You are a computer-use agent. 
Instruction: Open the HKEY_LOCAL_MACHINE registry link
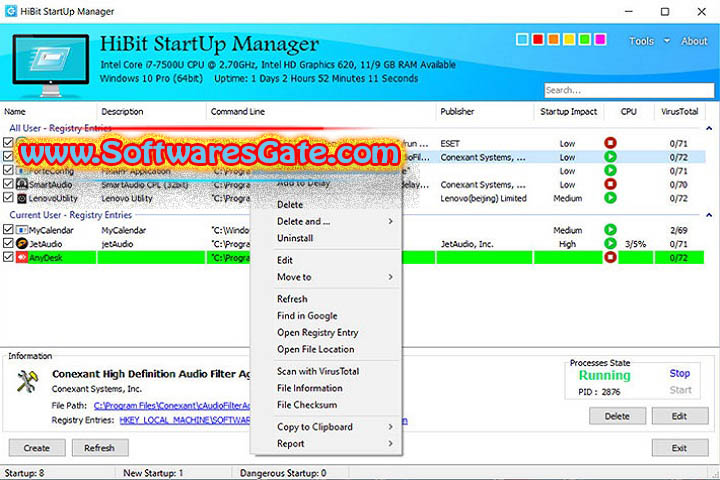coord(185,420)
